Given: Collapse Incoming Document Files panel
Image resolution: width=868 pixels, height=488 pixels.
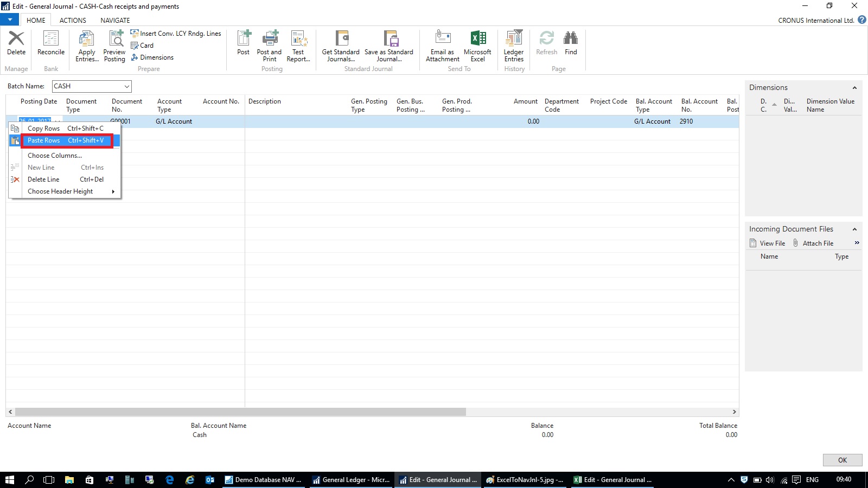Looking at the screenshot, I should (854, 229).
